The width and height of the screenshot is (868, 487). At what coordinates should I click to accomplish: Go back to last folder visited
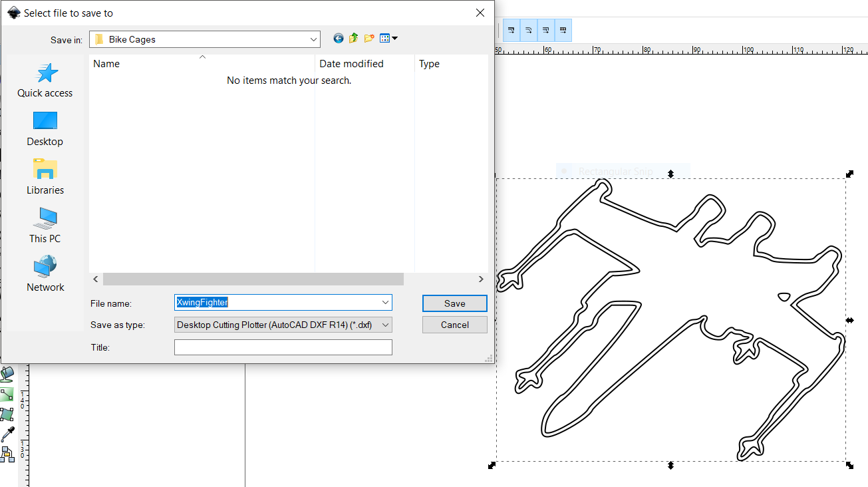coord(339,39)
